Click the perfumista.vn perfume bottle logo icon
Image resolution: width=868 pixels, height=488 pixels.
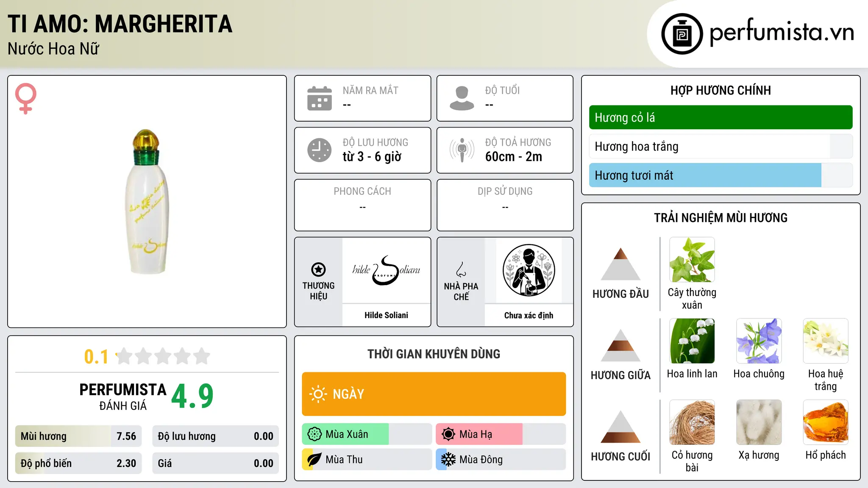pos(682,34)
